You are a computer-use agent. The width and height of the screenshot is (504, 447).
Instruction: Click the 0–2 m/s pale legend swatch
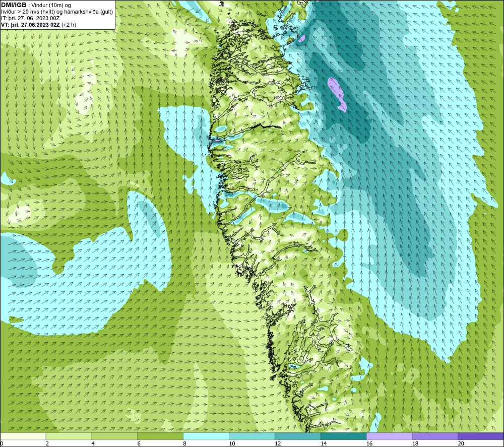(x=23, y=436)
